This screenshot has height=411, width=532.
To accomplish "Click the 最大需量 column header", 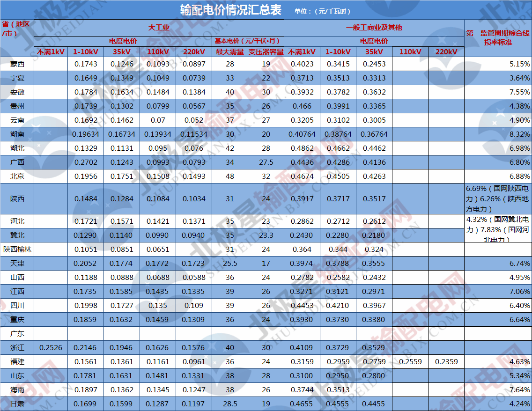I will (x=229, y=51).
